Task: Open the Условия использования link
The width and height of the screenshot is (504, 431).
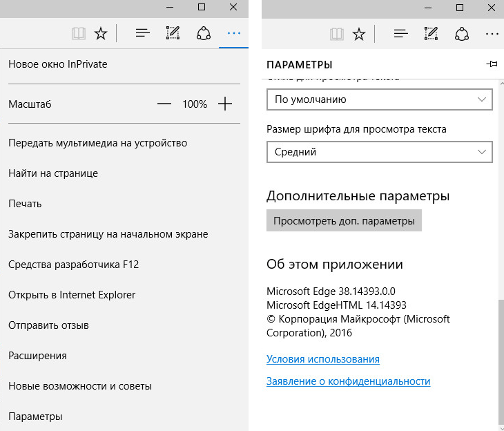Action: [x=322, y=359]
